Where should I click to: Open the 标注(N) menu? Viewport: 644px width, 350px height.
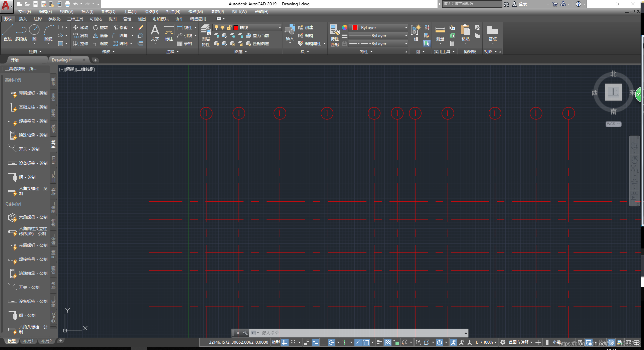173,12
